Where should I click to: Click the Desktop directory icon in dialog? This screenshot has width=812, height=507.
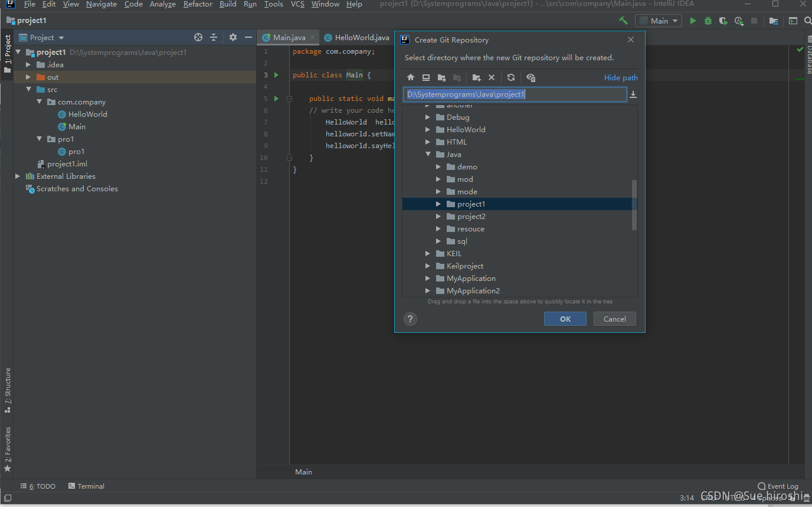click(426, 77)
